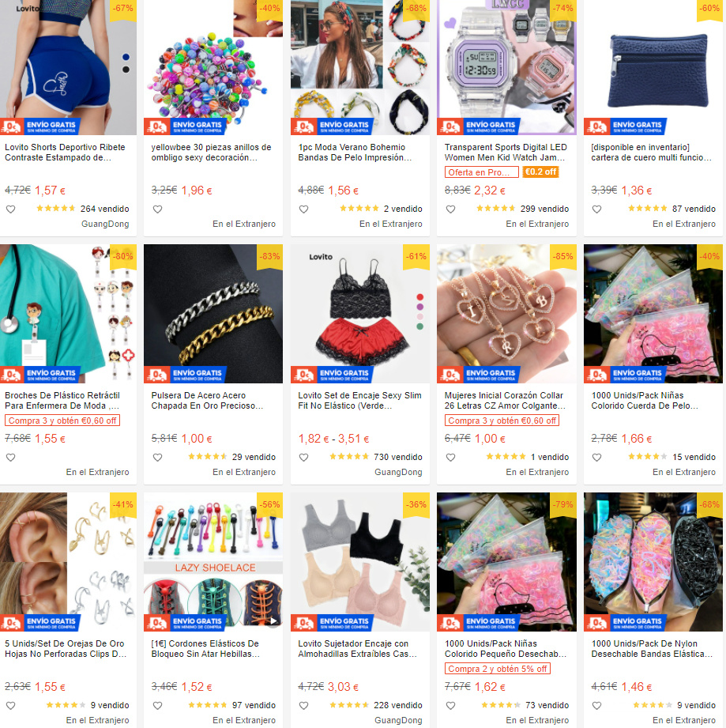Viewport: 726px width, 728px height.
Task: Open the bohemian headband product thumbnail
Action: 360,67
